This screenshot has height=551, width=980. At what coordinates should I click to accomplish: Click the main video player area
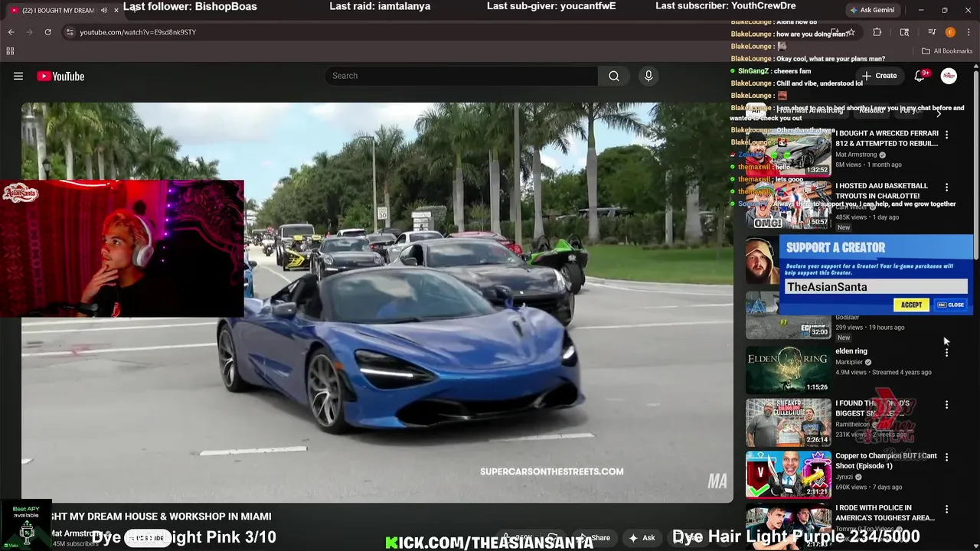coord(377,302)
